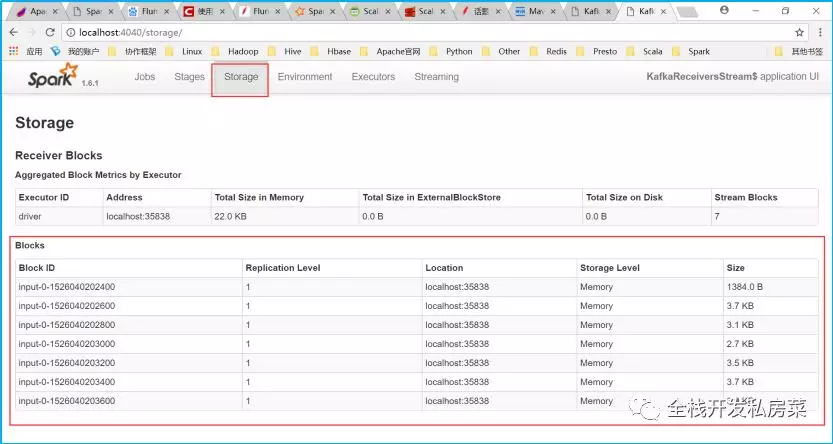833x444 pixels.
Task: Open the 应用 apps grid shortcut
Action: tap(26, 52)
